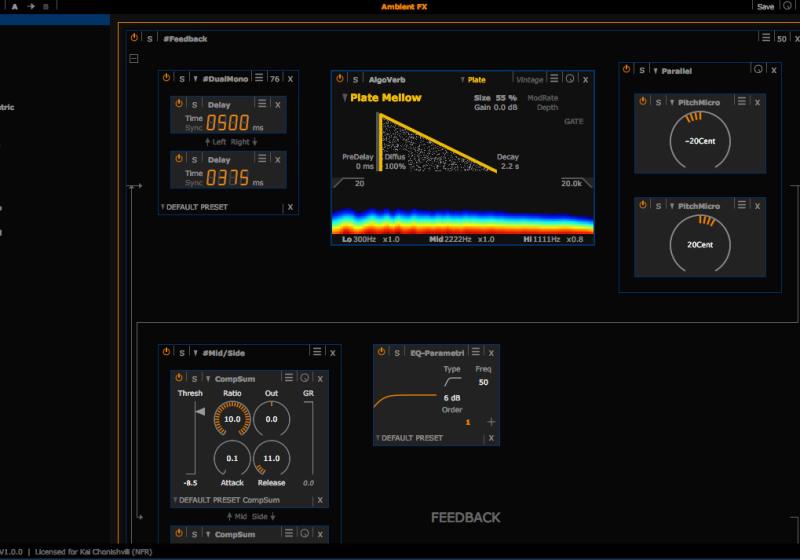Bypass the #DualMono container with its power button
The image size is (800, 560).
point(166,78)
